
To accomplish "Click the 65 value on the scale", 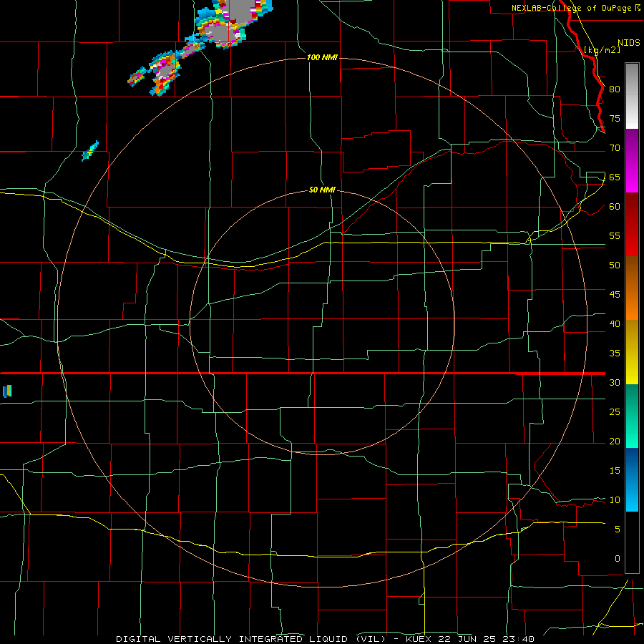I will pyautogui.click(x=615, y=177).
